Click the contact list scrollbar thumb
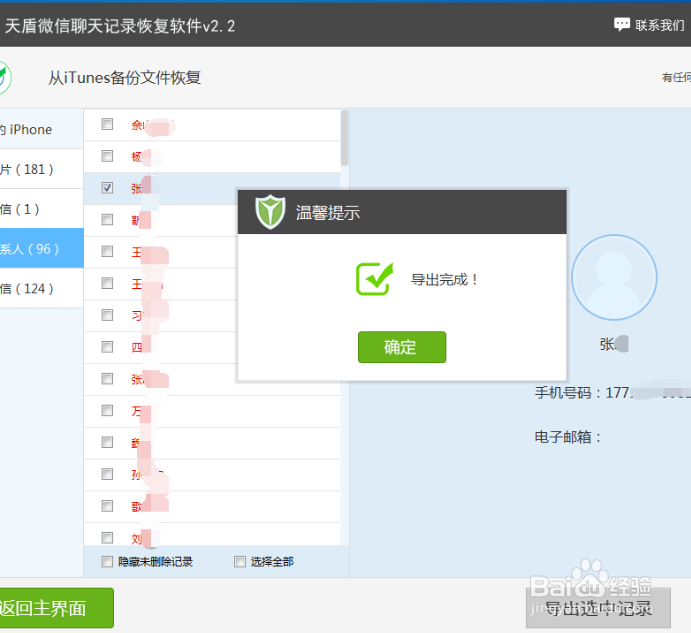This screenshot has height=633, width=691. tap(344, 138)
